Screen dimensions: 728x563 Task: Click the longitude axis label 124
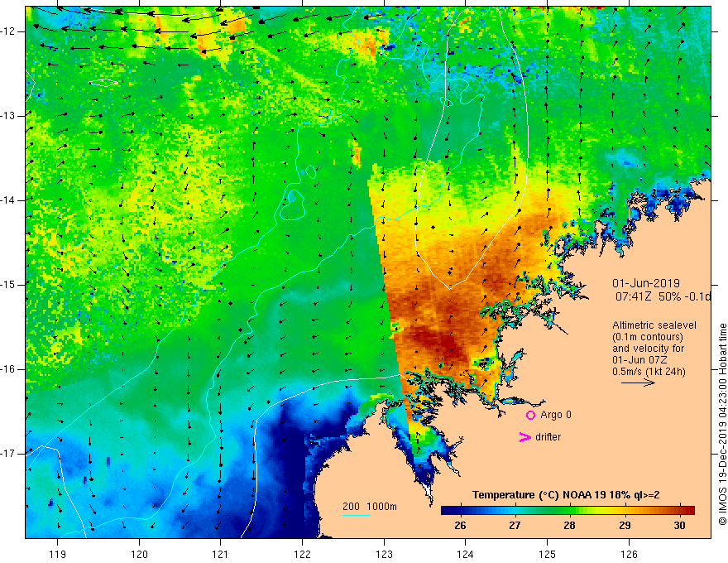(466, 554)
